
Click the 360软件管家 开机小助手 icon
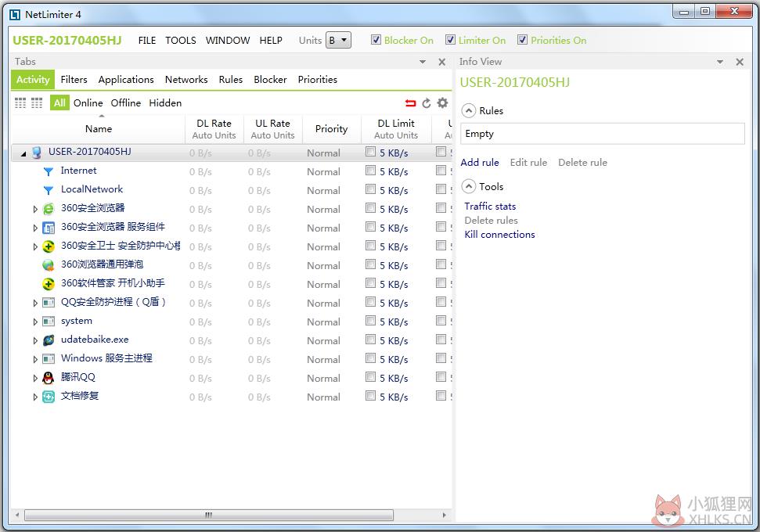tap(48, 284)
